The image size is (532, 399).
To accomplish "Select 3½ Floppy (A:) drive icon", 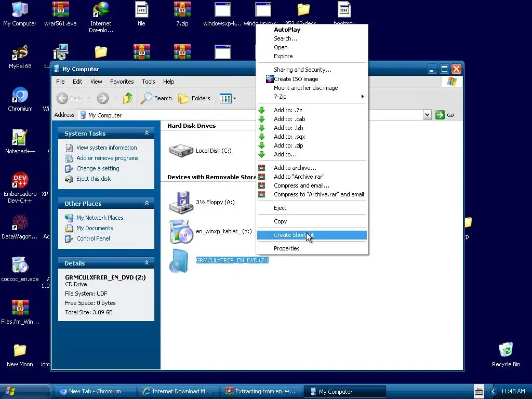I will pyautogui.click(x=181, y=203).
